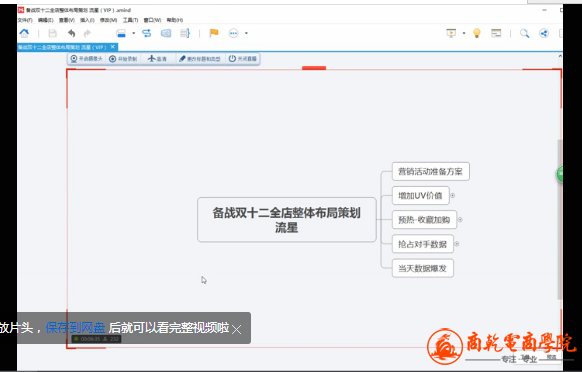Collapse overlay with up chevron at right

click(x=560, y=56)
